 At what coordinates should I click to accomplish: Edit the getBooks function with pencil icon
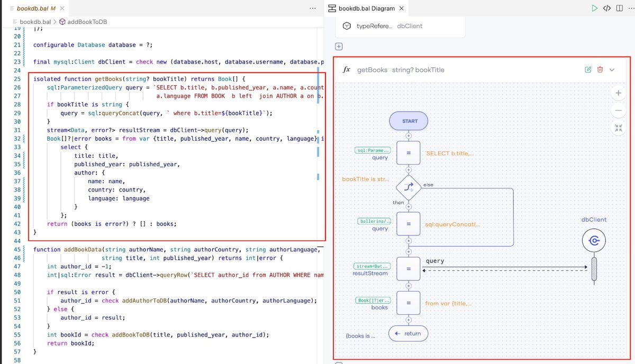[588, 70]
